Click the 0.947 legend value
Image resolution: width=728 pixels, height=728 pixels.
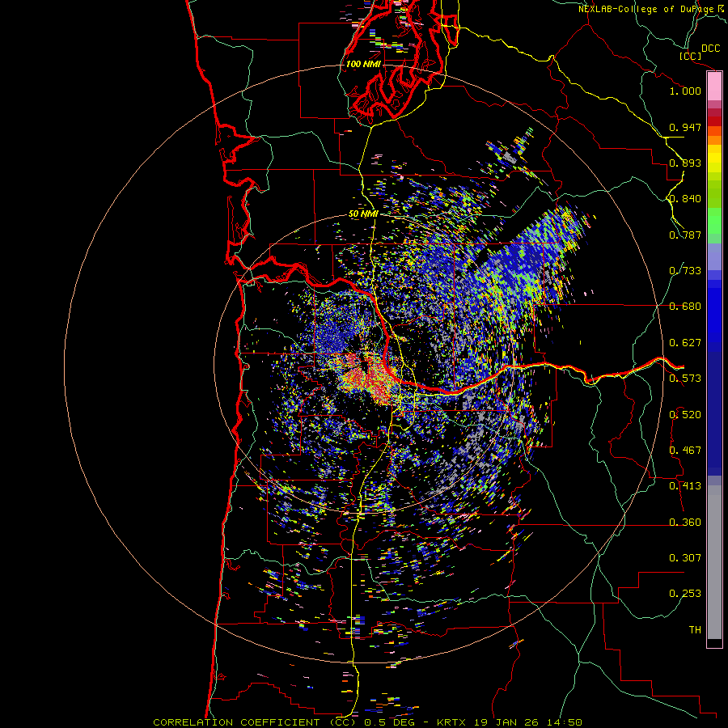pyautogui.click(x=685, y=127)
